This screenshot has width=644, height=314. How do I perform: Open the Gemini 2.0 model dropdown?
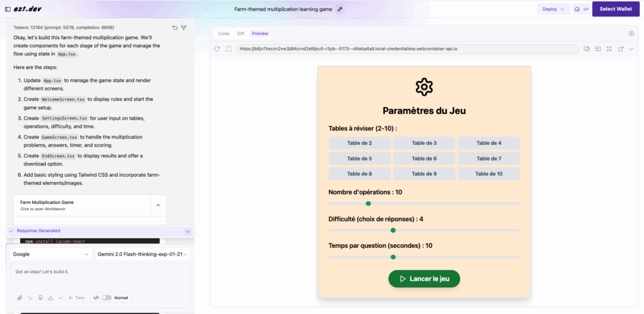(142, 254)
